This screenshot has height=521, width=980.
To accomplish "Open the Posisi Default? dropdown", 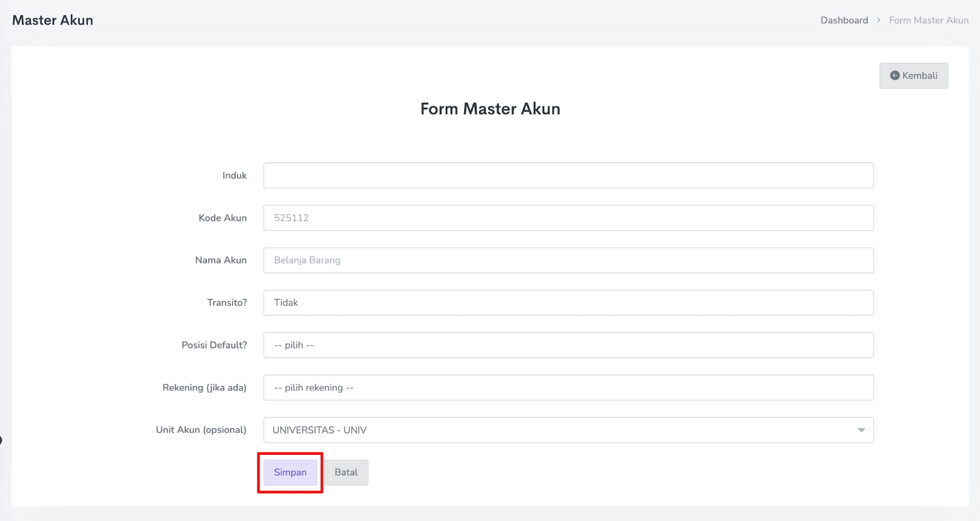I will [568, 345].
